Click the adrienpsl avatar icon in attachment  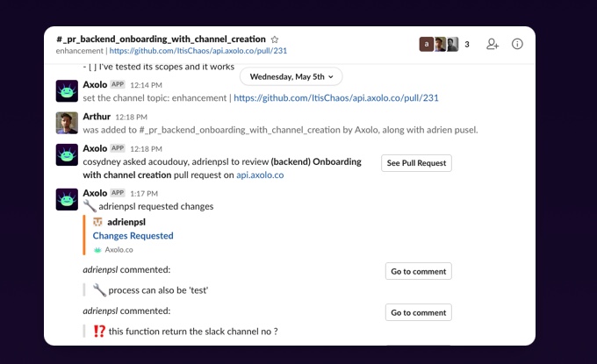(98, 222)
